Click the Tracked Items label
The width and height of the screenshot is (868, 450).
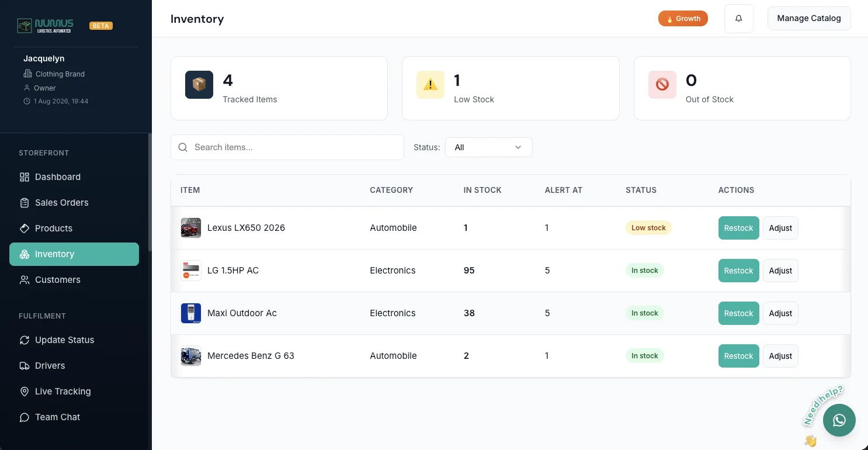pyautogui.click(x=250, y=99)
